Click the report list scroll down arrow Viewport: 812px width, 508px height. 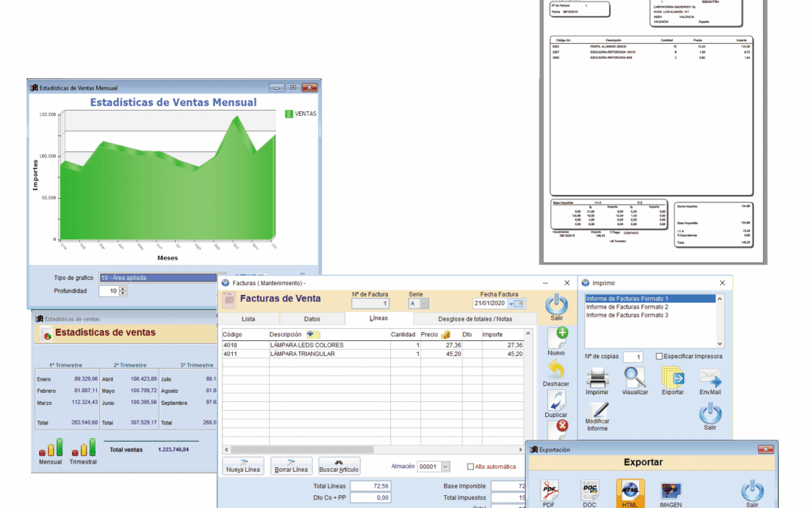point(720,344)
